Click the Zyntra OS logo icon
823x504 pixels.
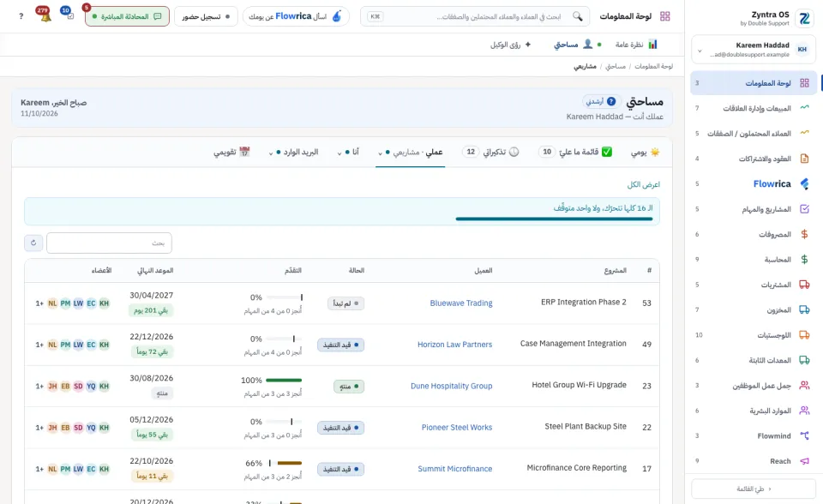(x=803, y=18)
